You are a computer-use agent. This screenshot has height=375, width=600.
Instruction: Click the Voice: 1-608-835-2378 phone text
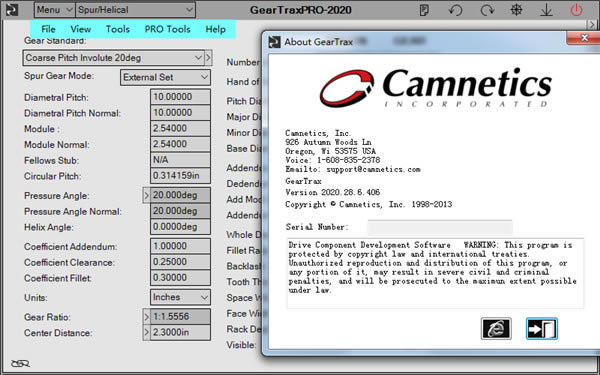pyautogui.click(x=333, y=160)
